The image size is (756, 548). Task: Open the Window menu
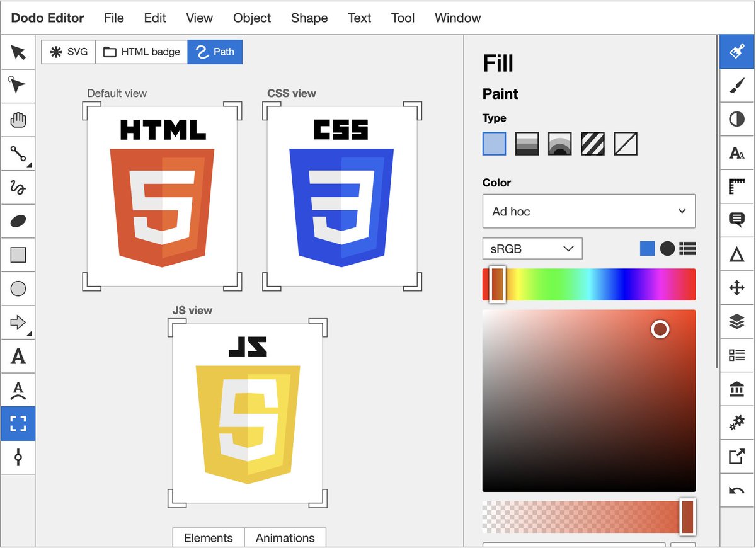pyautogui.click(x=457, y=18)
